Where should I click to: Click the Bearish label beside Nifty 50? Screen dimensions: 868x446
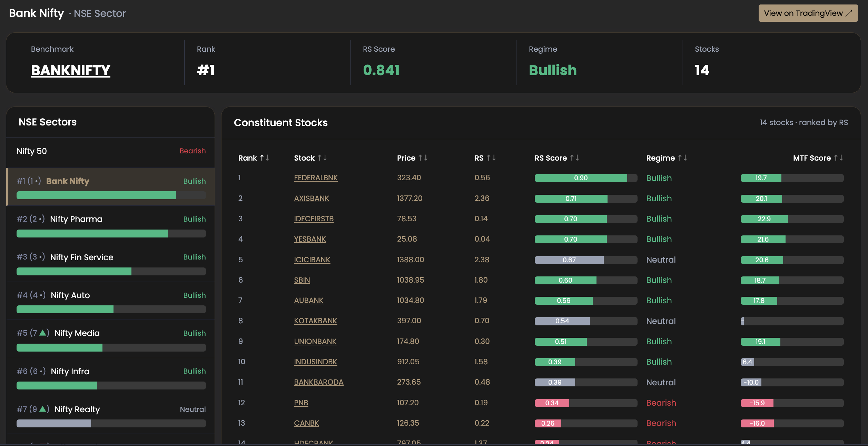tap(193, 151)
